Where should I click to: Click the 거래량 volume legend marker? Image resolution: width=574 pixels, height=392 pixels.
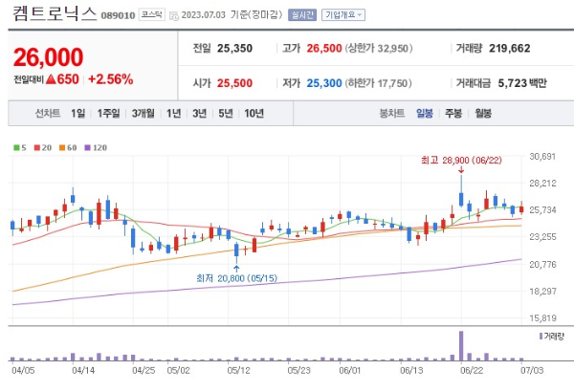coord(541,336)
